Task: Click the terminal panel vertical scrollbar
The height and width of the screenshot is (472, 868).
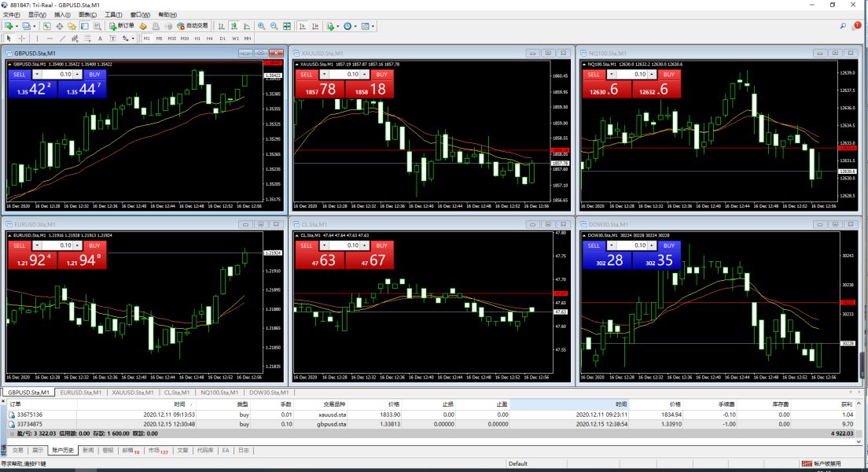Action: 859,421
